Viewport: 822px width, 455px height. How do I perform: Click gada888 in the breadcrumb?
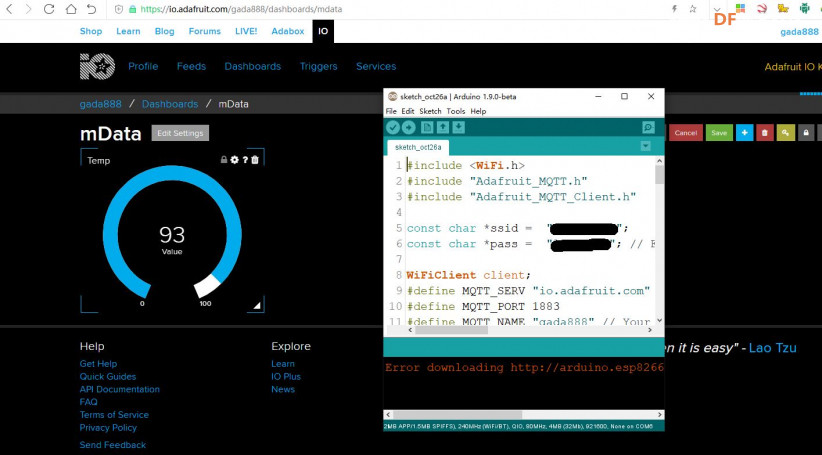pos(101,104)
